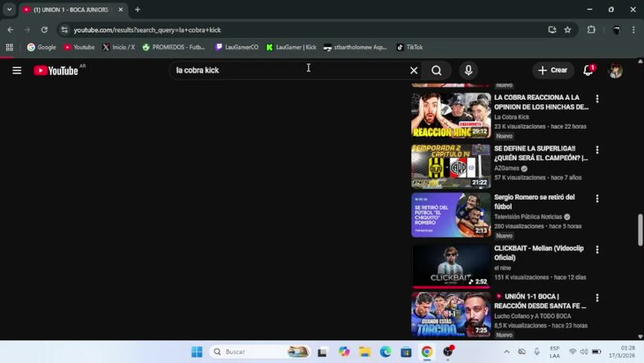
Task: Open the Inicio / X bookmark
Action: 118,47
